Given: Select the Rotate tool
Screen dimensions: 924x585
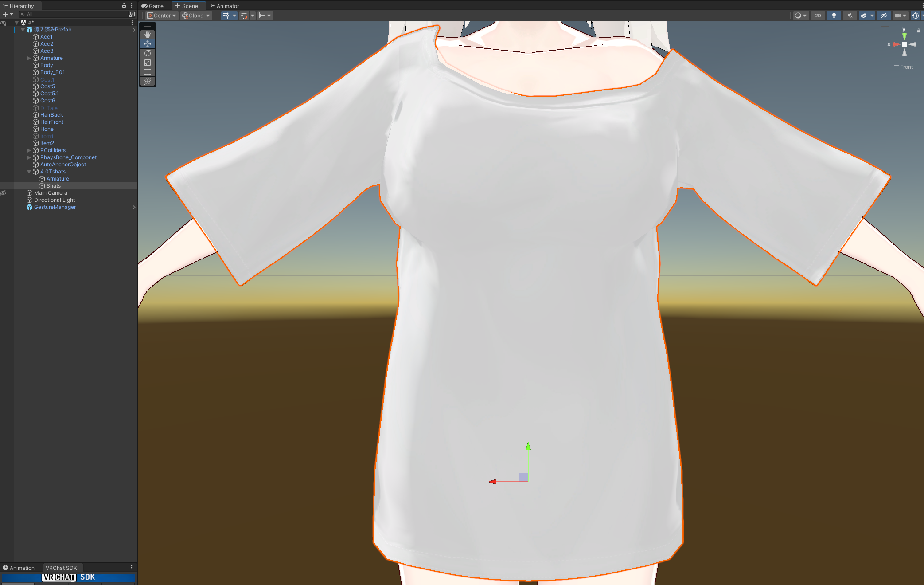Looking at the screenshot, I should point(148,53).
